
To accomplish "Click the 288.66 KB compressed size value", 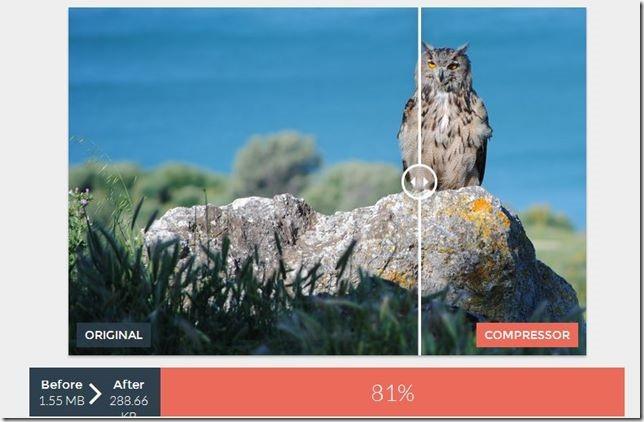I will click(129, 406).
